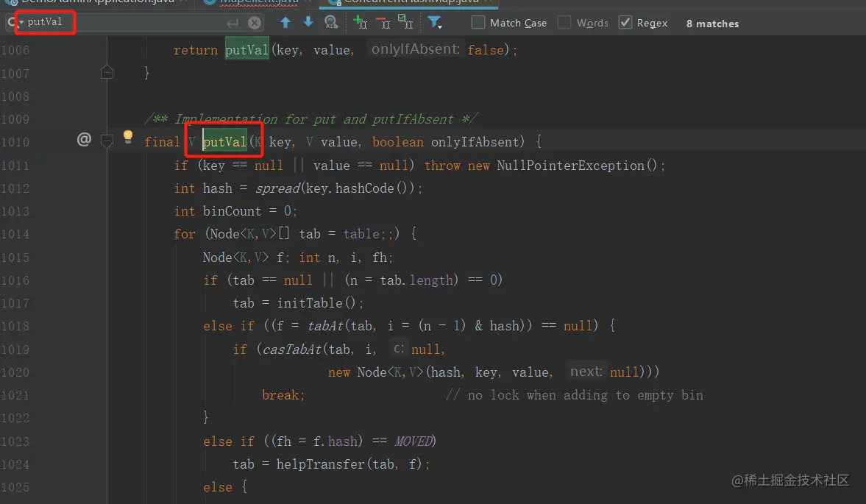Viewport: 866px width, 504px height.
Task: Open the search results filter funnel
Action: (x=435, y=22)
